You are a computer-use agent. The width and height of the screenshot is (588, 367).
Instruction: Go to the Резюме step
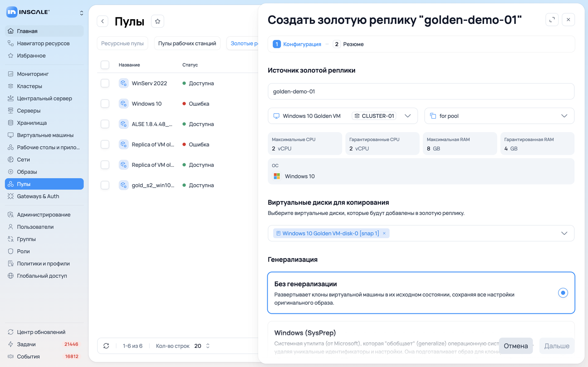click(348, 44)
